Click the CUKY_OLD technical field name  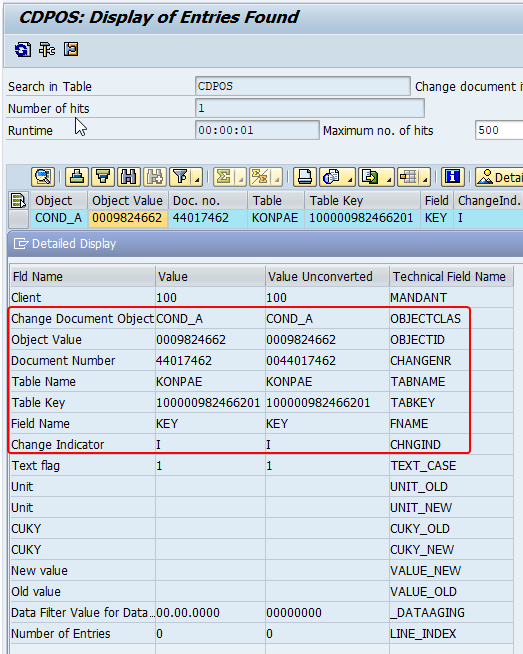pos(420,529)
